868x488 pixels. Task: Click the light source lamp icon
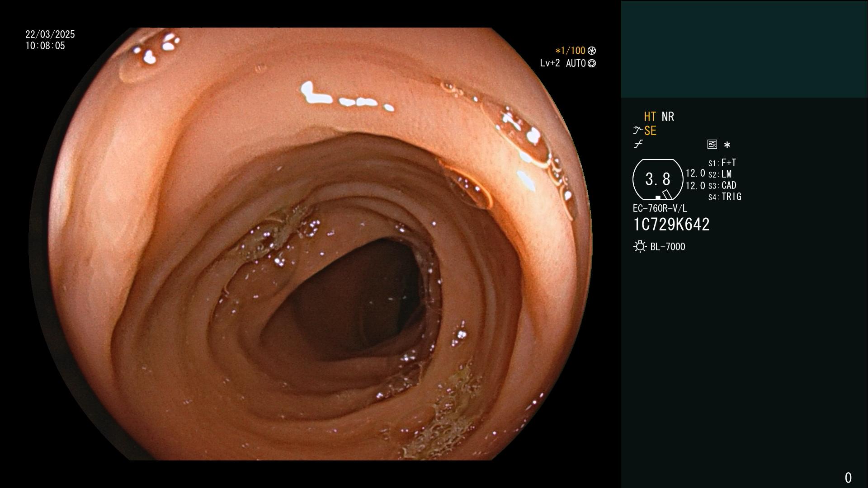click(640, 247)
